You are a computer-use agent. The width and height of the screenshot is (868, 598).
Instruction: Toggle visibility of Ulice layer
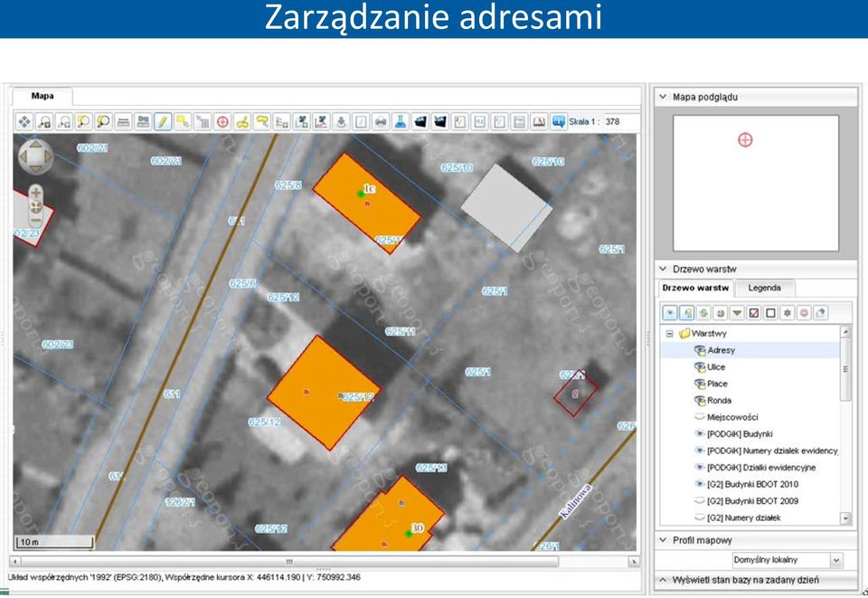[700, 367]
